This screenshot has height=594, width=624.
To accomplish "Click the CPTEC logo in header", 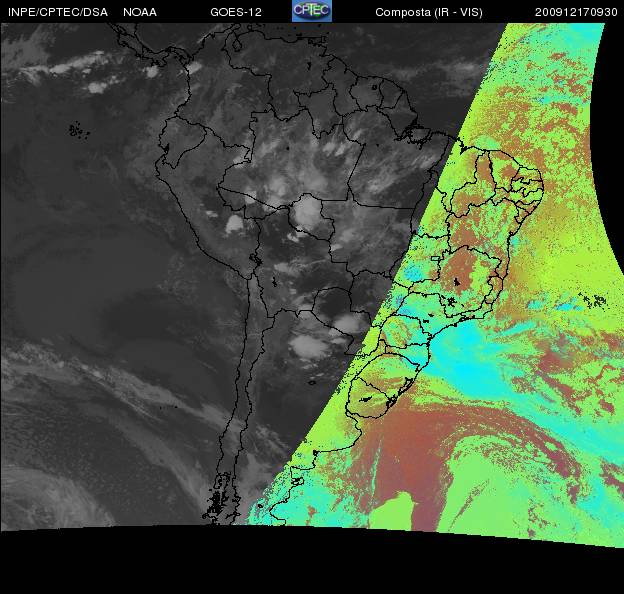I will (x=312, y=11).
